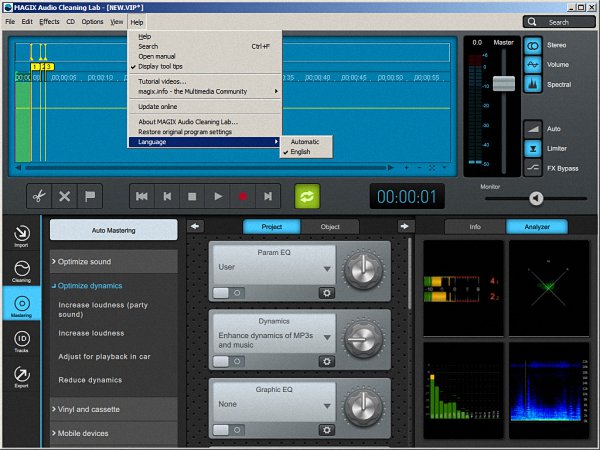Viewport: 600px width, 450px height.
Task: Open the Param EQ preset dropdown
Action: point(326,269)
